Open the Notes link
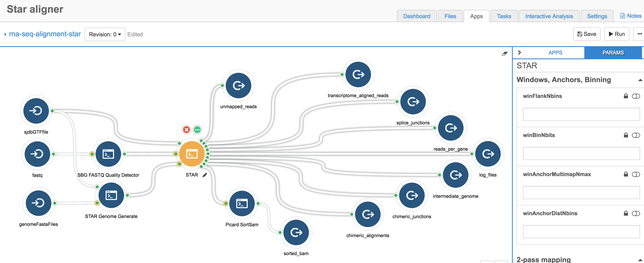This screenshot has width=644, height=263. pos(631,16)
